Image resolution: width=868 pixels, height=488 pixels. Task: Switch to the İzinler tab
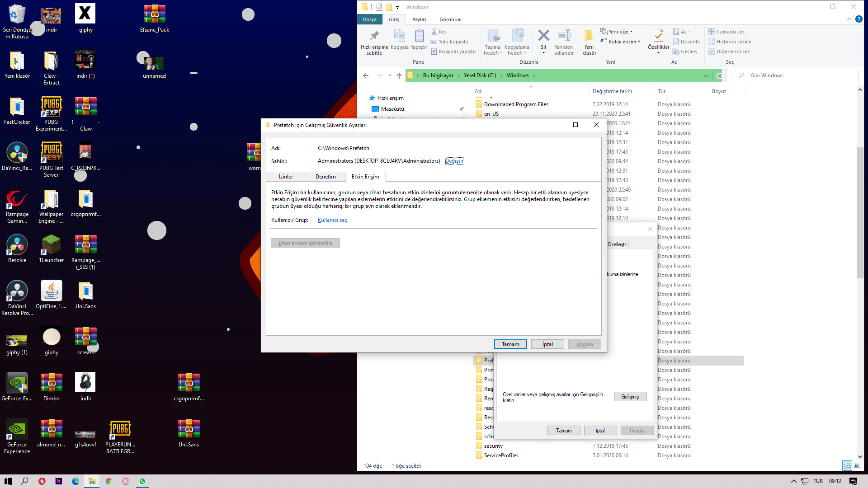[286, 177]
